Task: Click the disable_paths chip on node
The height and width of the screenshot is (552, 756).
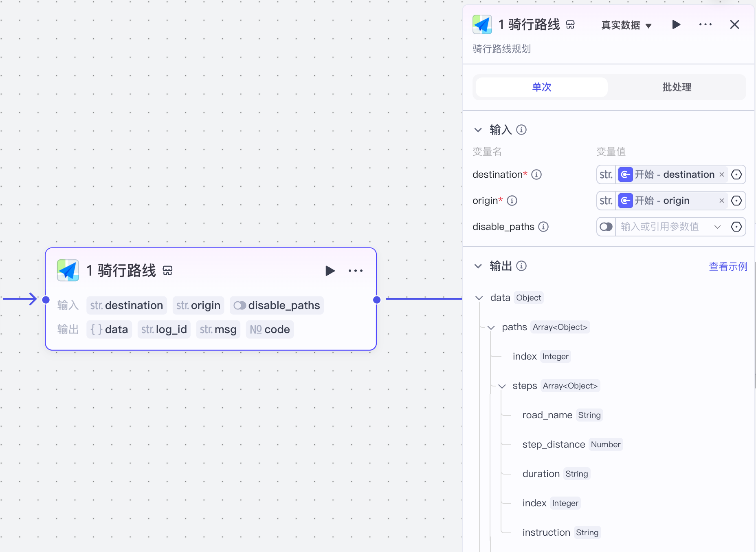Action: 277,305
